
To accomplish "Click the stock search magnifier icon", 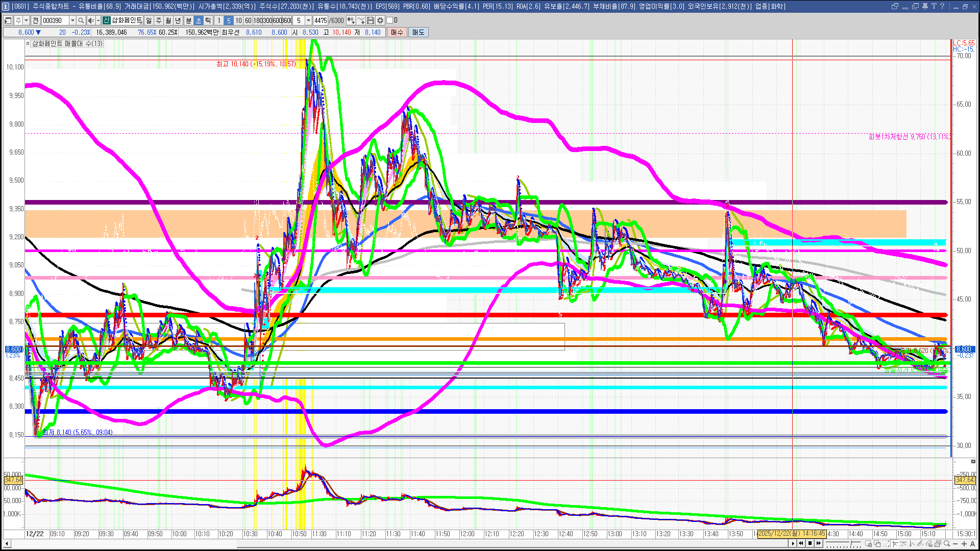I will coord(81,20).
